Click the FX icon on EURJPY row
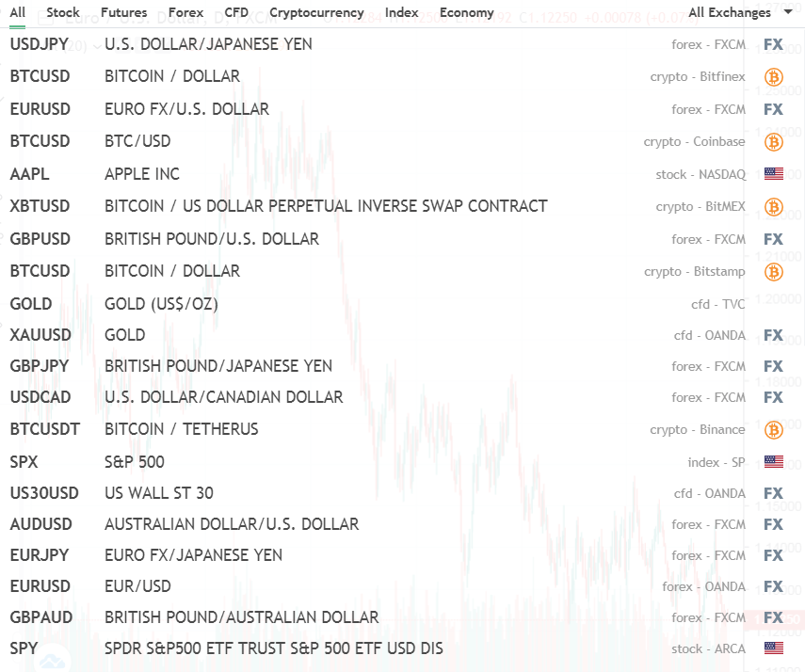The image size is (805, 672). pyautogui.click(x=773, y=555)
